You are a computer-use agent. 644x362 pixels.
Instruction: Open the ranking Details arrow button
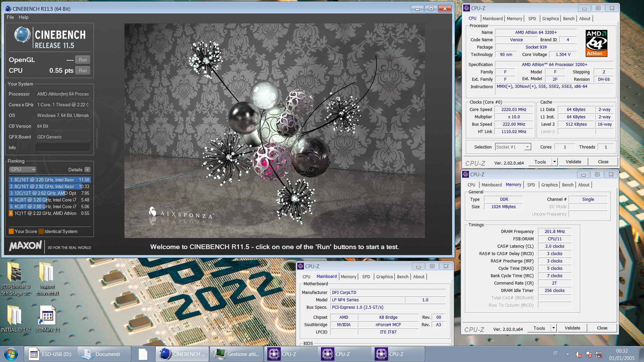pos(88,170)
